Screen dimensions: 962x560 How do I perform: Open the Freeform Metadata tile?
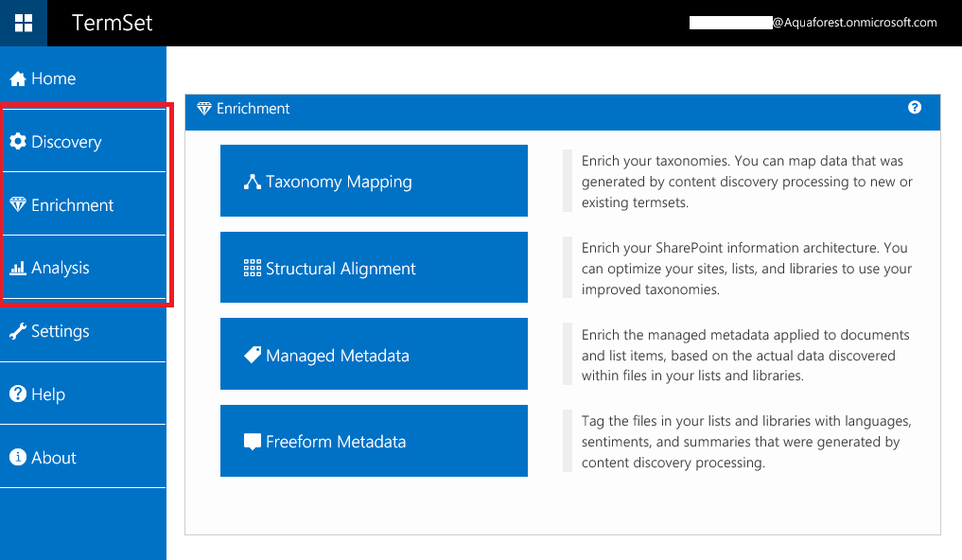pyautogui.click(x=374, y=441)
